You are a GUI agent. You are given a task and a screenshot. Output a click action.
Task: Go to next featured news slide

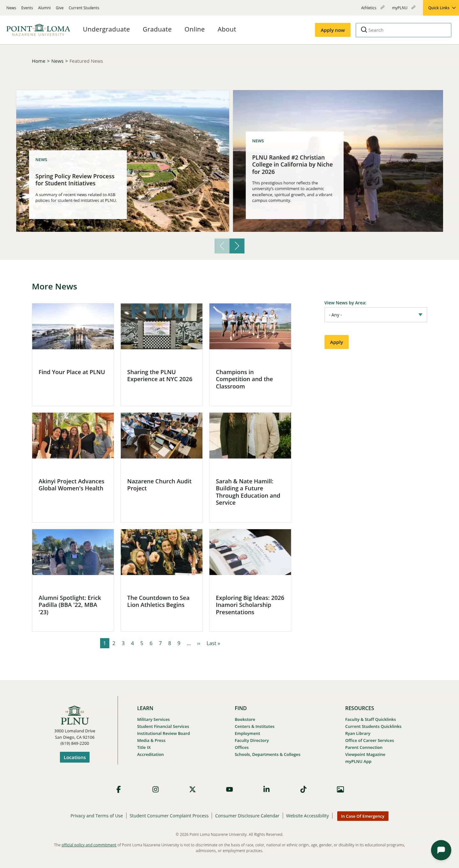237,246
